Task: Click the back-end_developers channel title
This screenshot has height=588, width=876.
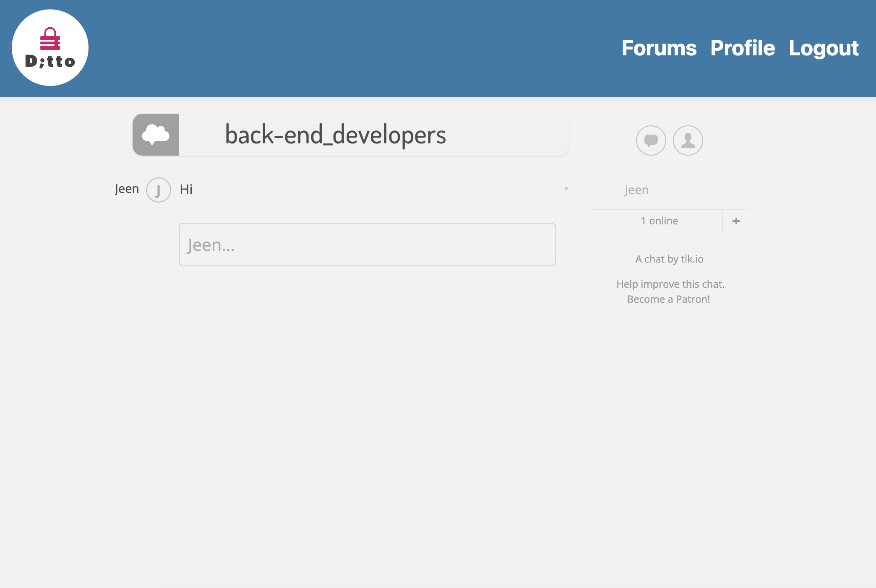Action: click(x=335, y=135)
